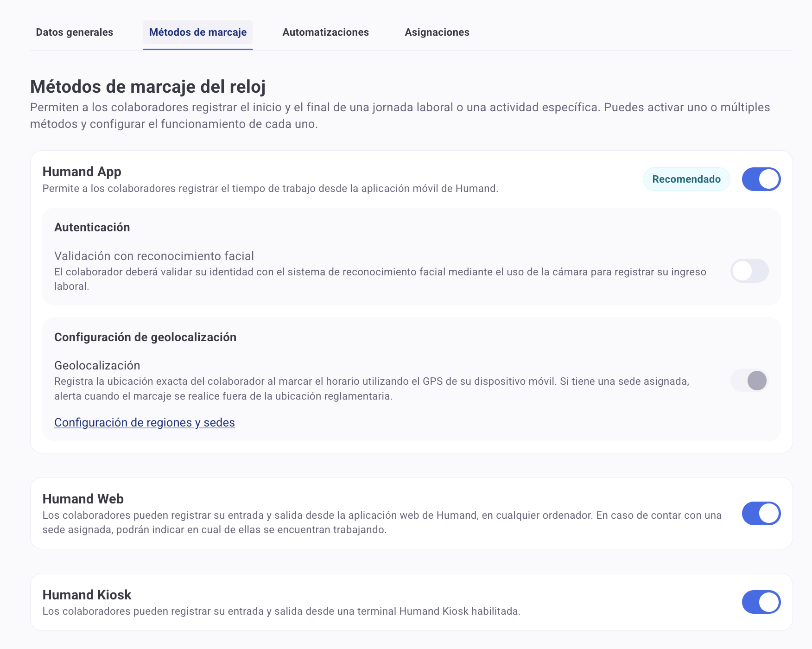Click the Configuración de geolocalización heading
This screenshot has height=649, width=812.
(x=145, y=337)
